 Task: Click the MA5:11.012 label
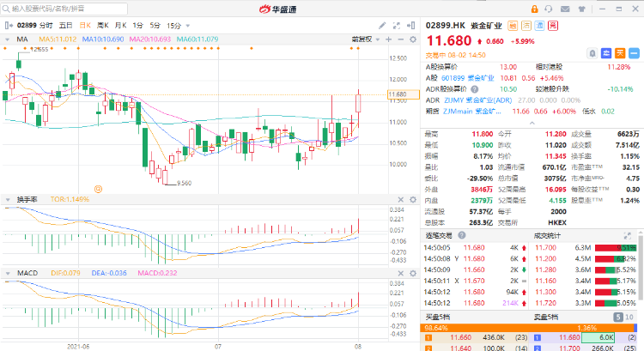(58, 39)
